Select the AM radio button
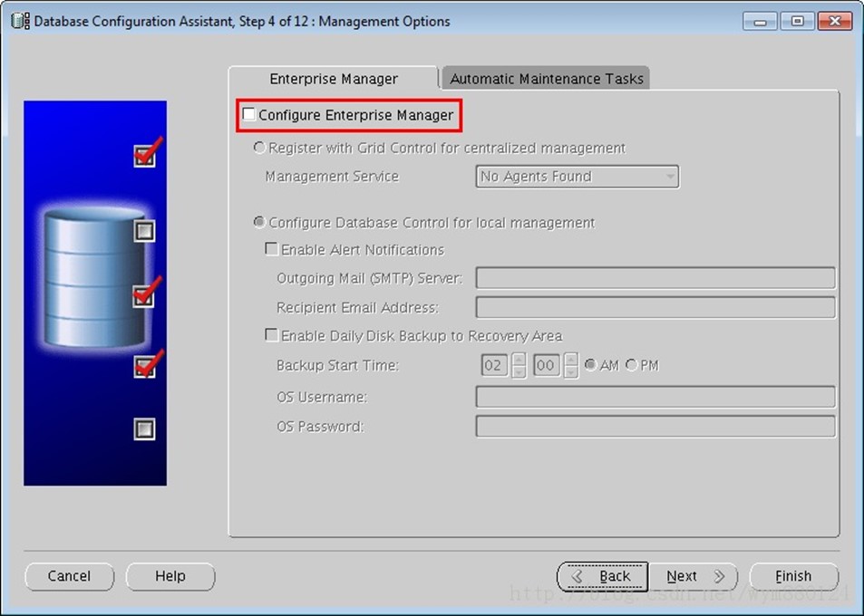Viewport: 864px width, 616px height. pyautogui.click(x=590, y=365)
